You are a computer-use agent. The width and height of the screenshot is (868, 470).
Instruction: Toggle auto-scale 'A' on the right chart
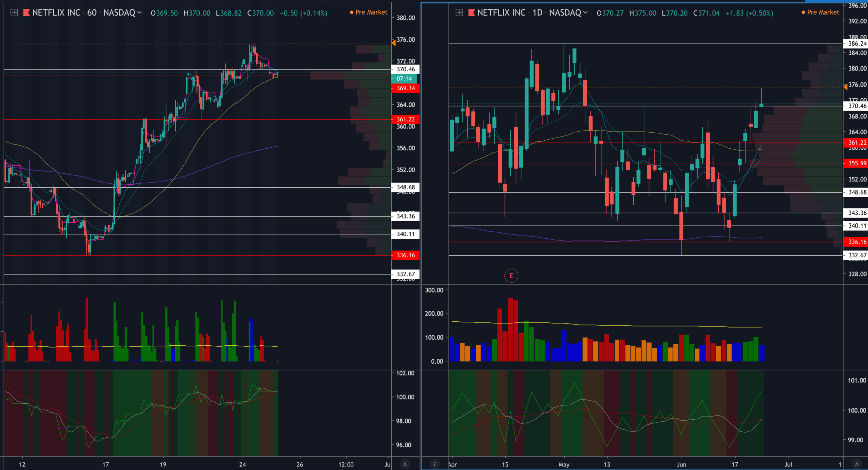[857, 464]
